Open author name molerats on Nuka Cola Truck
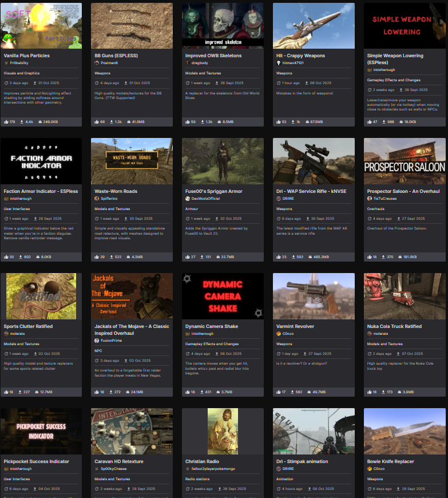The width and height of the screenshot is (448, 498). (380, 334)
